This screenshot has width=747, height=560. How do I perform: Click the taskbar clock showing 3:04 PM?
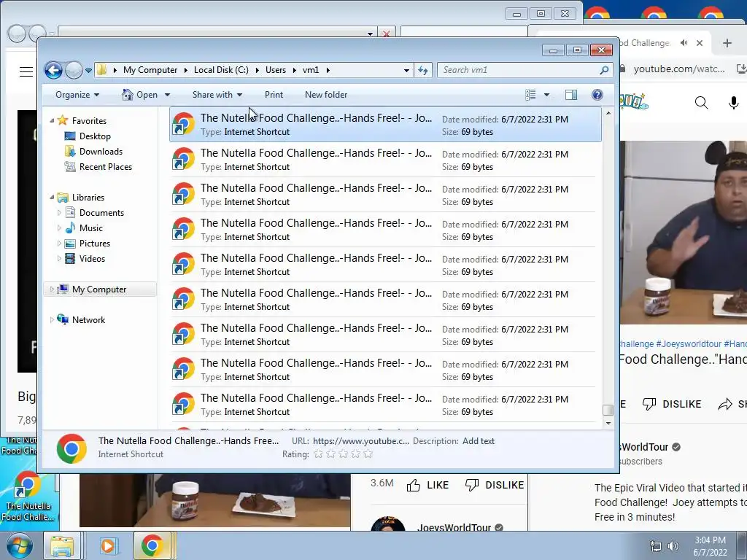click(710, 546)
